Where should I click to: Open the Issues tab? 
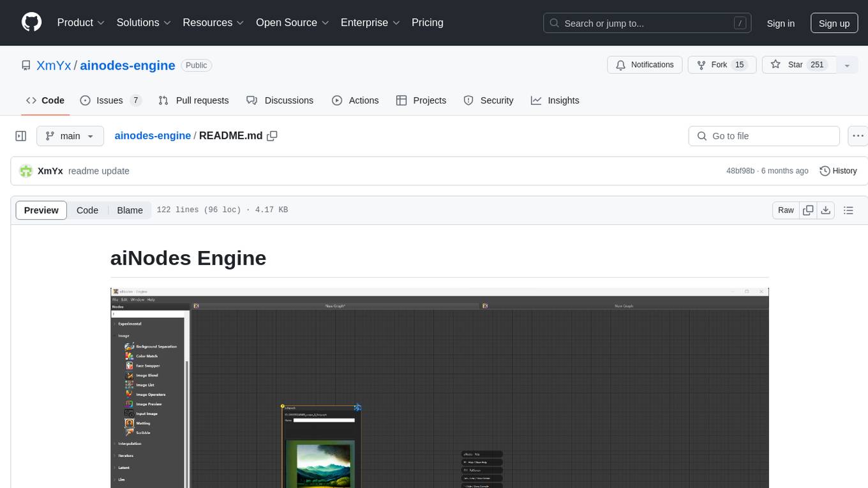pos(110,100)
